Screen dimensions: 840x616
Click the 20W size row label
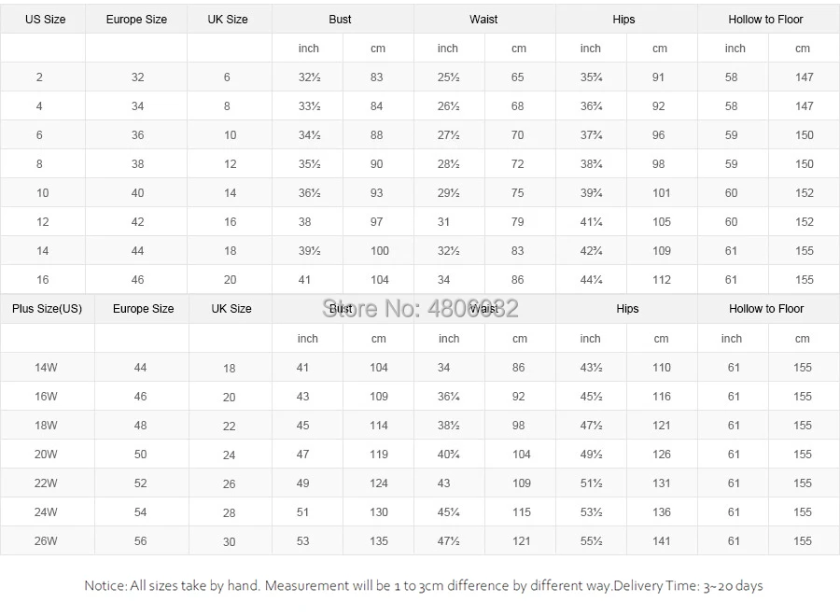[x=46, y=455]
